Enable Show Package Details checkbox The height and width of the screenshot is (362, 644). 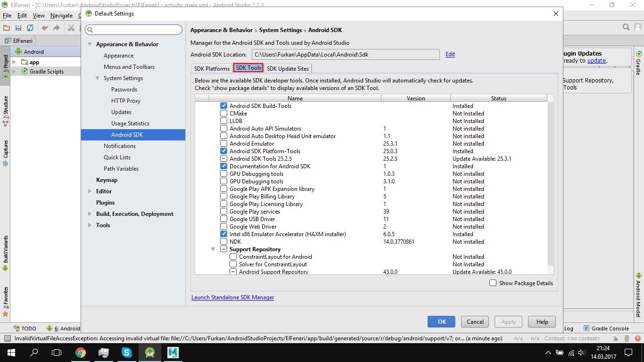click(493, 283)
